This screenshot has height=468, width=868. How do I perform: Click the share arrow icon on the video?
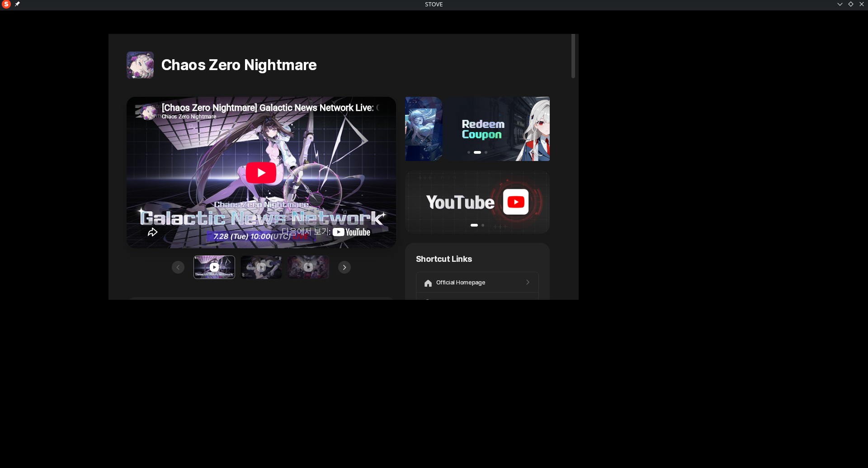click(153, 232)
